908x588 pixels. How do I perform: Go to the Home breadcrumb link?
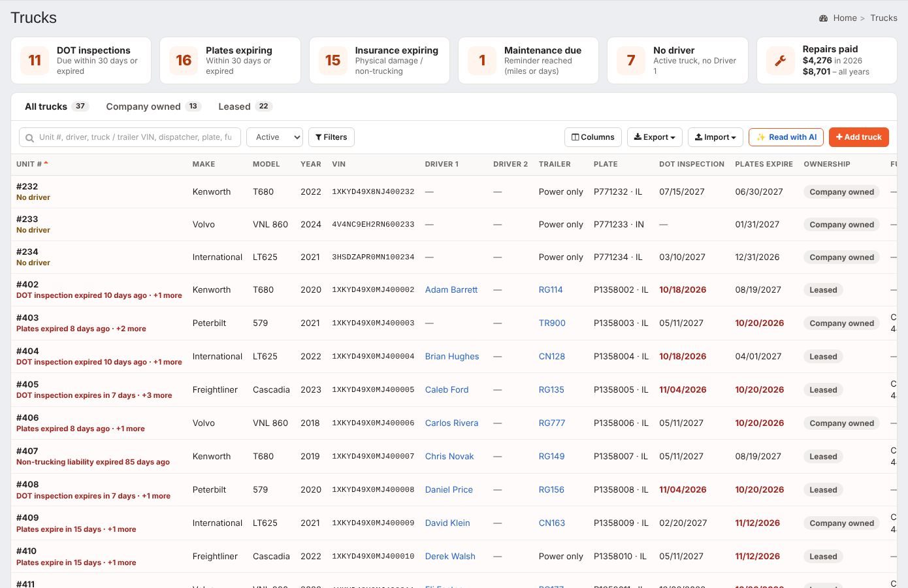[x=845, y=18]
